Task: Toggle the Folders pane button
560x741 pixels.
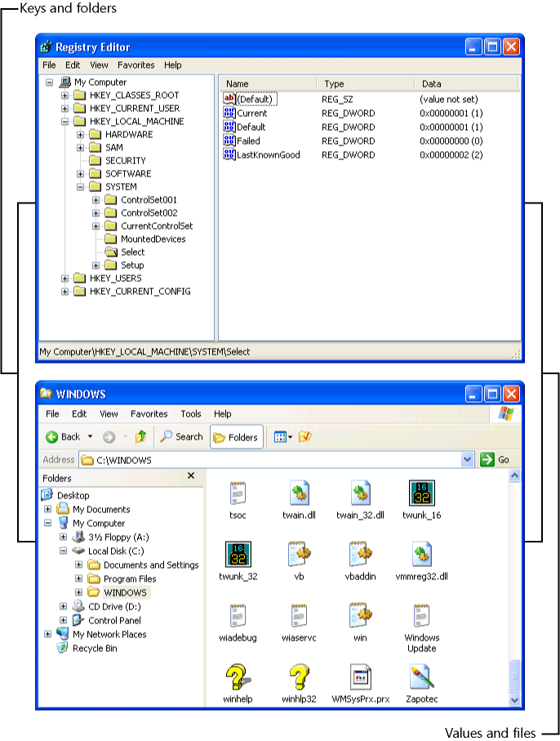Action: [x=236, y=437]
